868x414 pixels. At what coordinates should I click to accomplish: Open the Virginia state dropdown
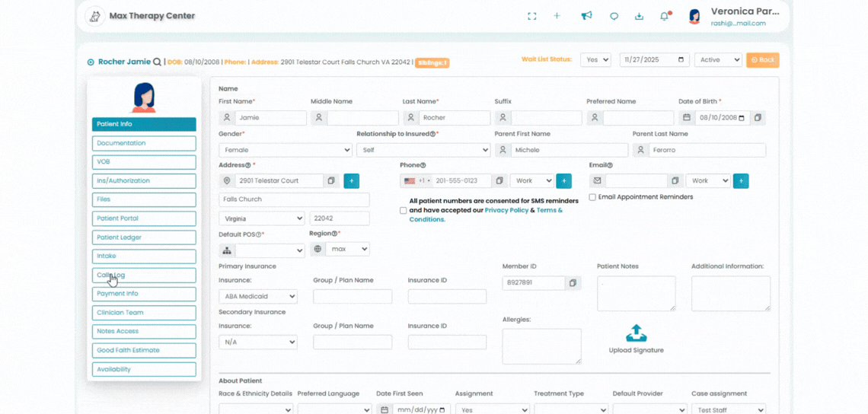(x=262, y=218)
